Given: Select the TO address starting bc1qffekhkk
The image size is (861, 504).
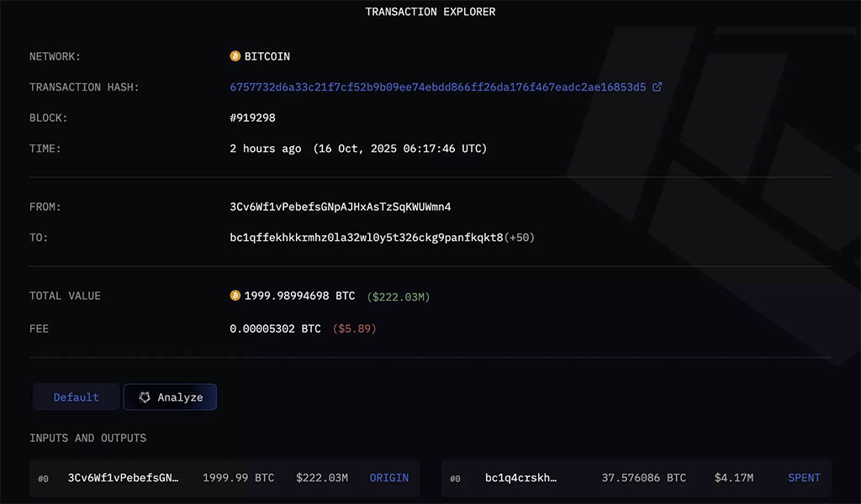Looking at the screenshot, I should point(367,238).
